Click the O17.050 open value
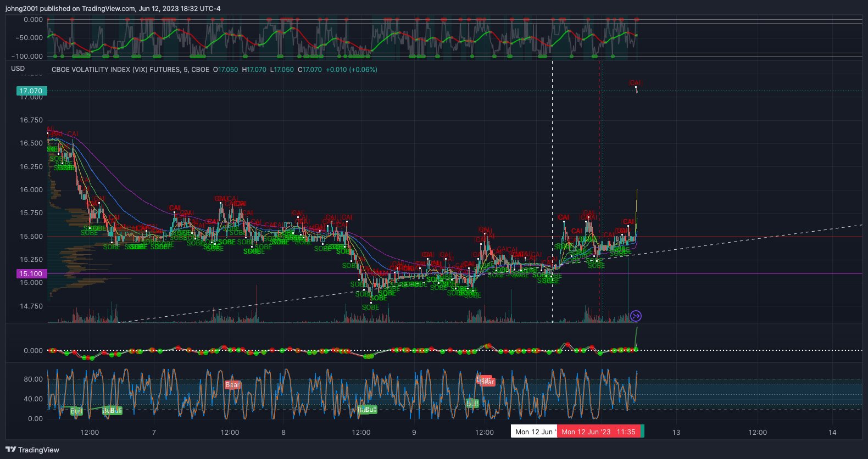 tap(226, 70)
